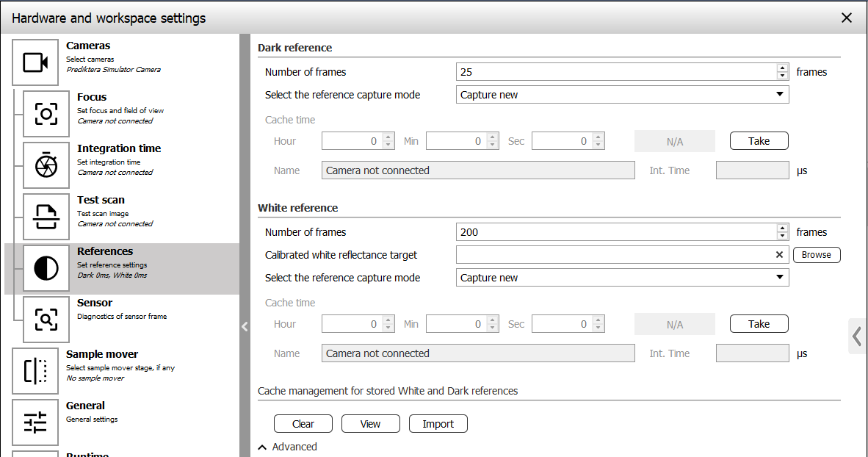This screenshot has height=457, width=868.
Task: Expand the right side panel arrow
Action: (x=857, y=337)
